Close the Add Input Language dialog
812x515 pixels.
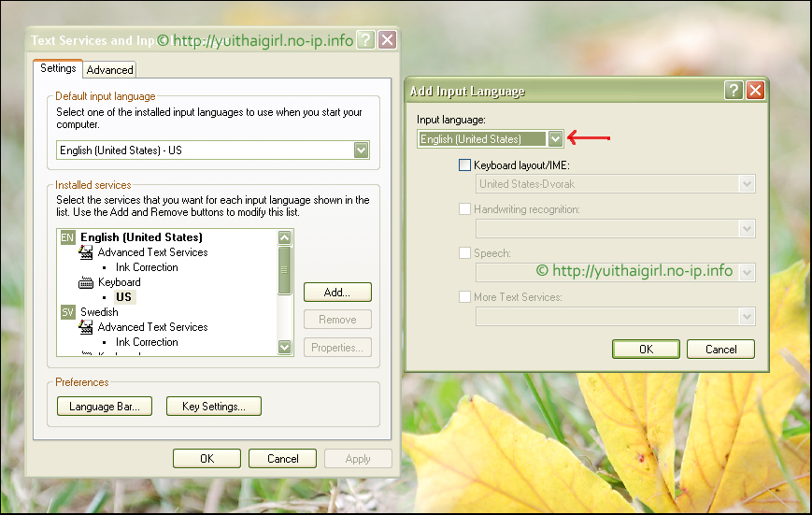point(756,91)
